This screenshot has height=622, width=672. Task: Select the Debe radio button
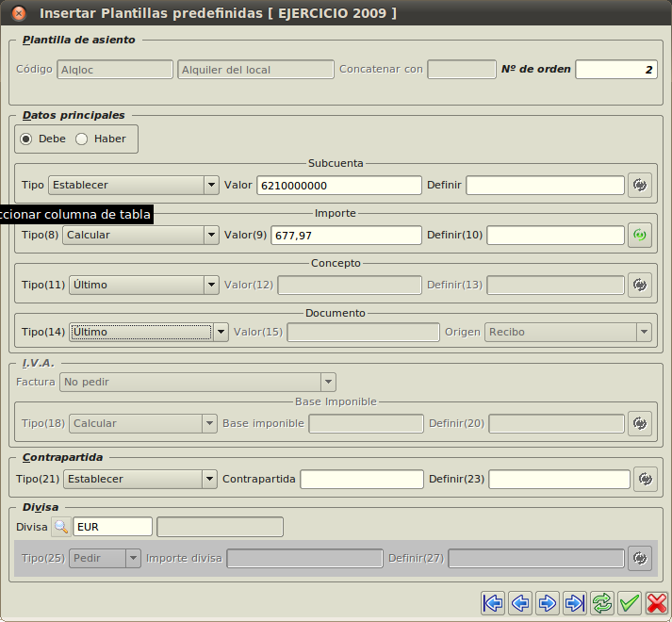[x=26, y=139]
